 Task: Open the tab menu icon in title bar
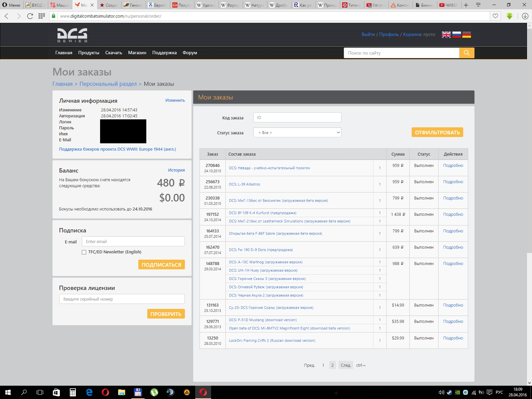478,5
